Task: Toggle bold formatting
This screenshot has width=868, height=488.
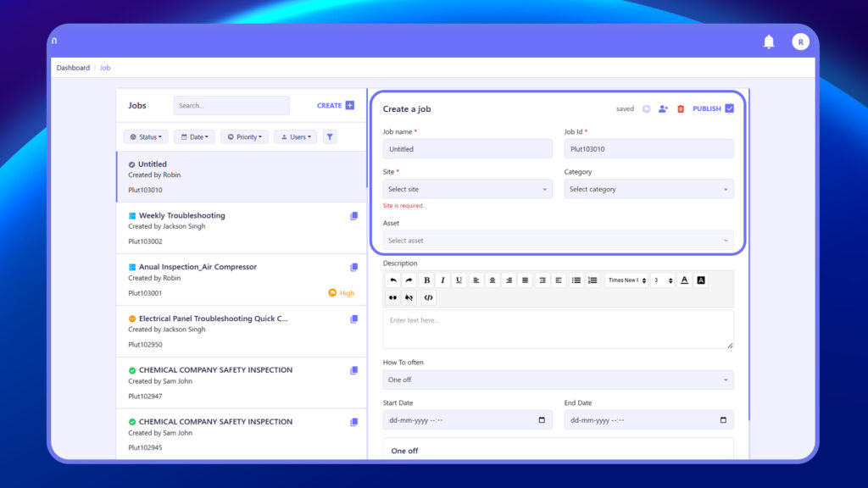Action: click(426, 280)
